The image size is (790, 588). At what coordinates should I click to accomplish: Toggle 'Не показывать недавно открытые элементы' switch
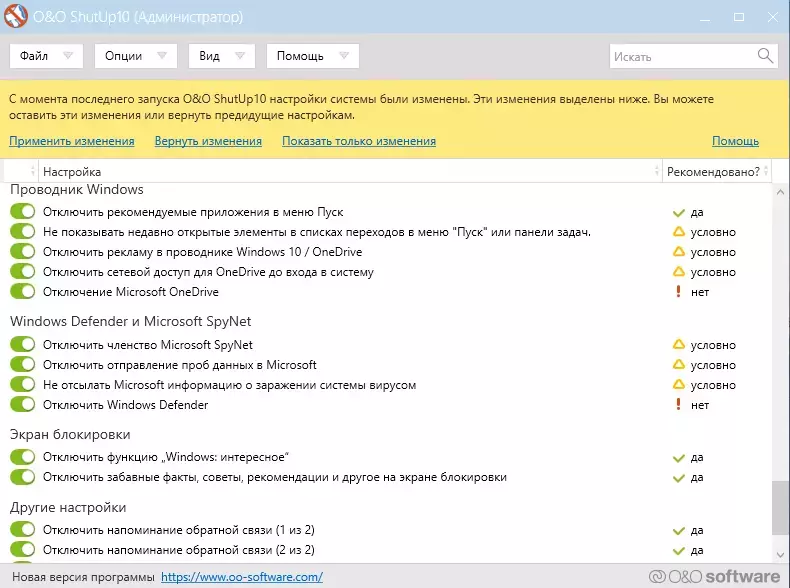click(x=22, y=231)
